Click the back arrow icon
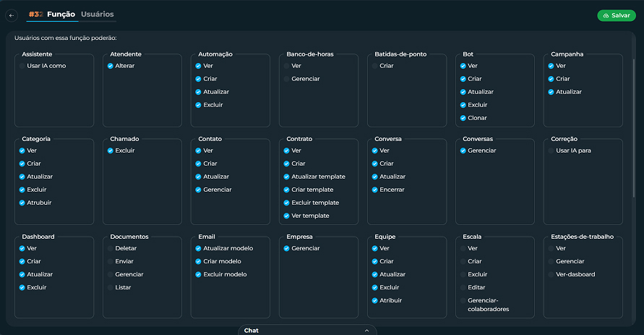The height and width of the screenshot is (335, 644). pos(12,16)
